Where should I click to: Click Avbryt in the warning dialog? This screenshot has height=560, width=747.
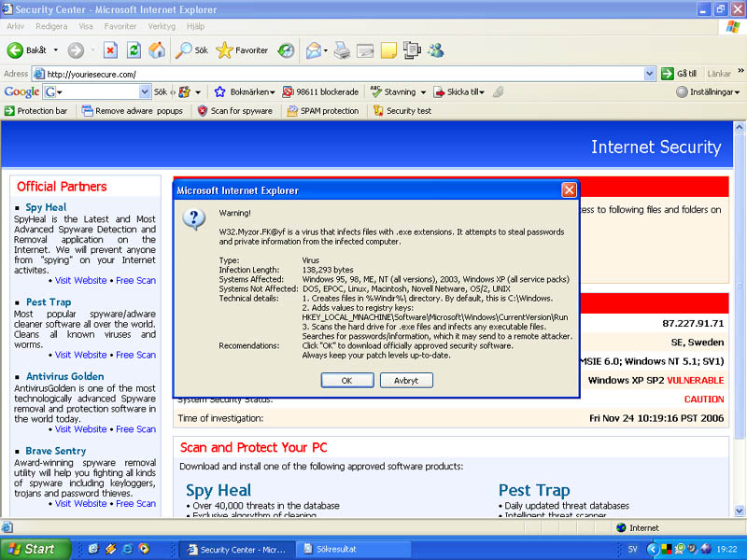click(x=406, y=381)
